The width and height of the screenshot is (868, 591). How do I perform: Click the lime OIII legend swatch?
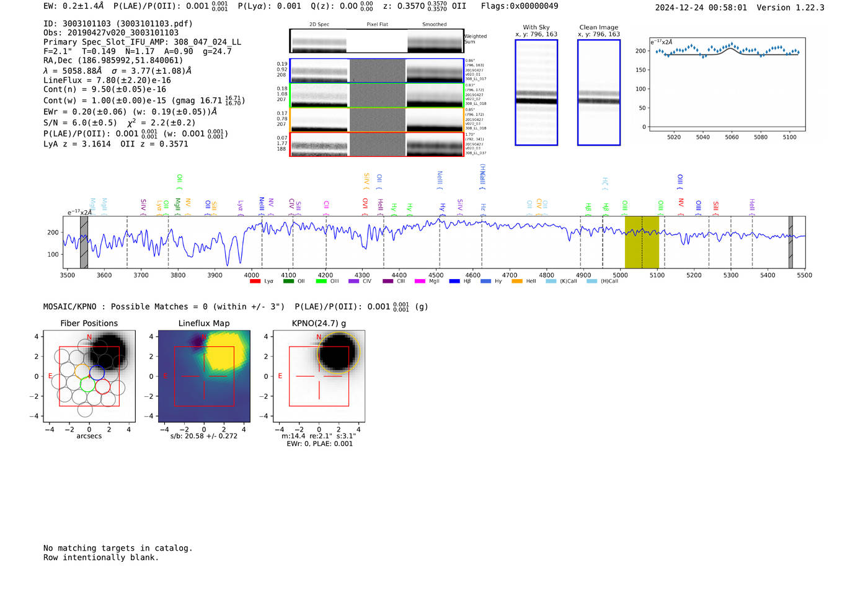click(x=321, y=282)
